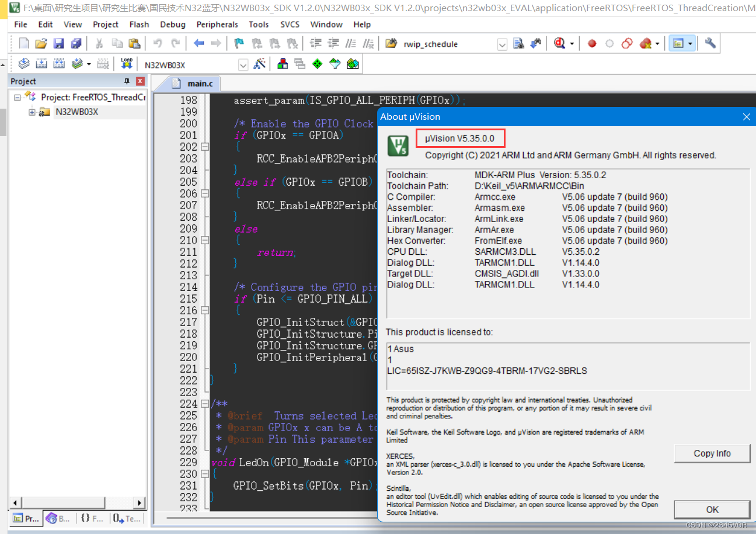Click the Batch Build icon
Viewport: 756px width, 534px height.
[x=77, y=64]
